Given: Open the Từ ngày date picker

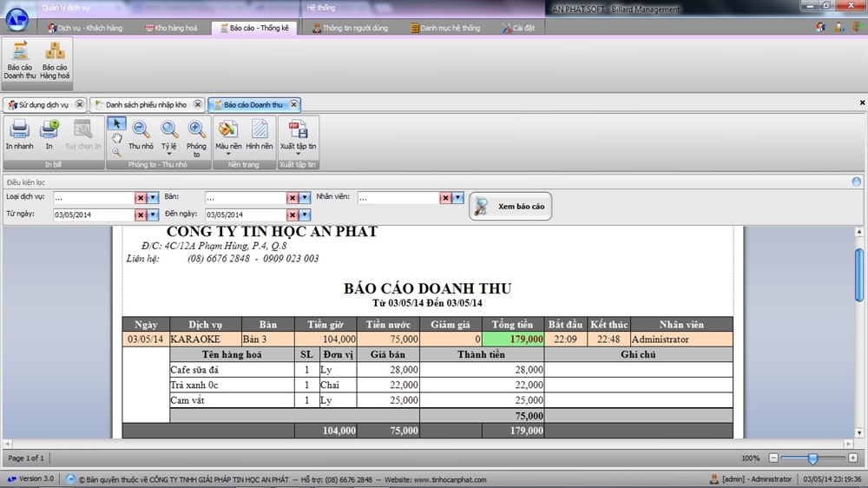Looking at the screenshot, I should tap(153, 215).
